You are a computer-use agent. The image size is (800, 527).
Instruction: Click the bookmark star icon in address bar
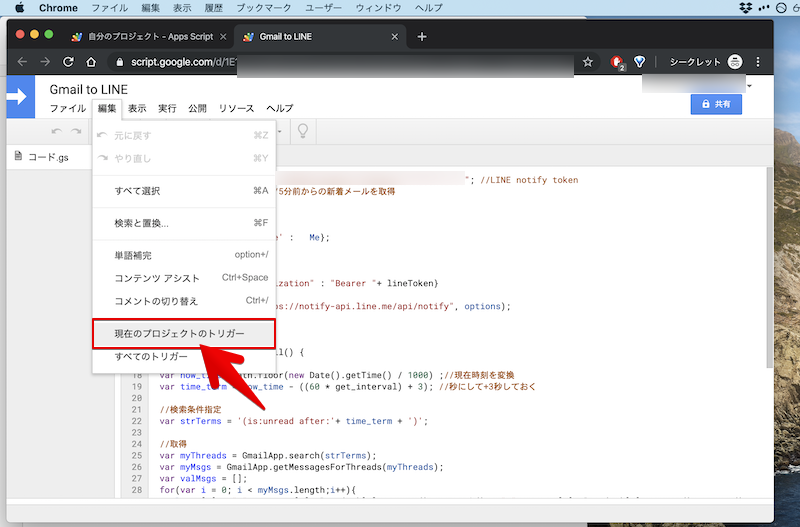[588, 62]
